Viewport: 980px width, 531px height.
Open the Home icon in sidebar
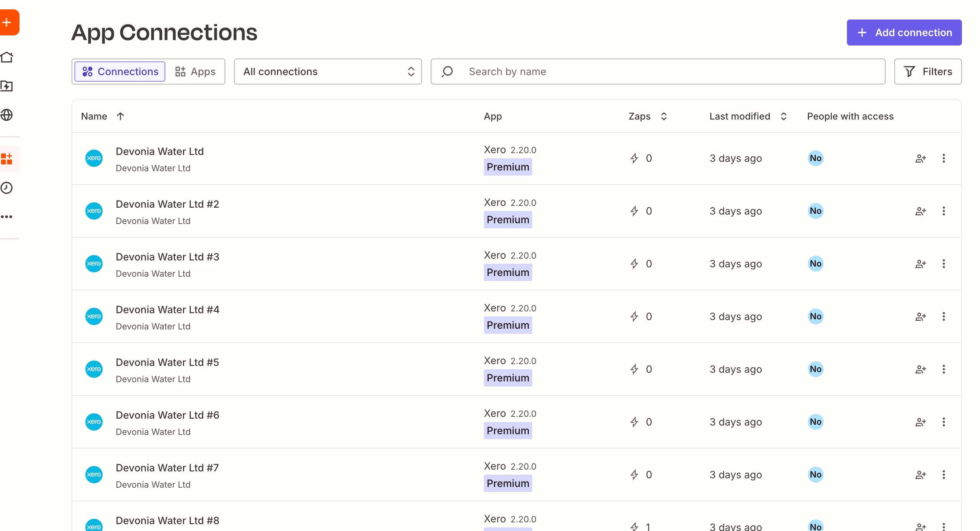(7, 57)
